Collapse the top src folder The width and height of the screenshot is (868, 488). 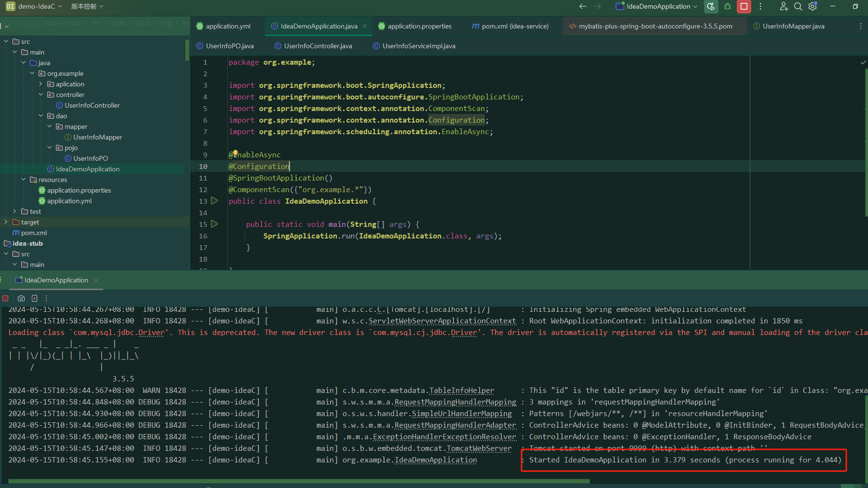pyautogui.click(x=6, y=42)
